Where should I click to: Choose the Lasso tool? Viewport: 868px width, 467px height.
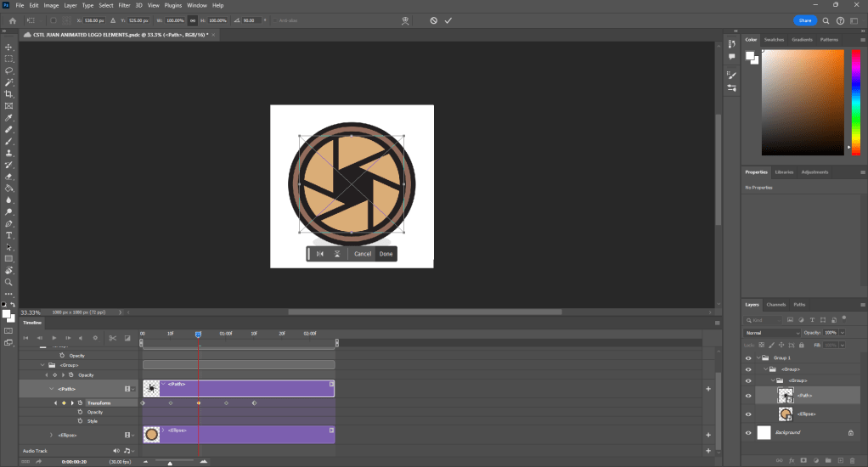(x=8, y=70)
